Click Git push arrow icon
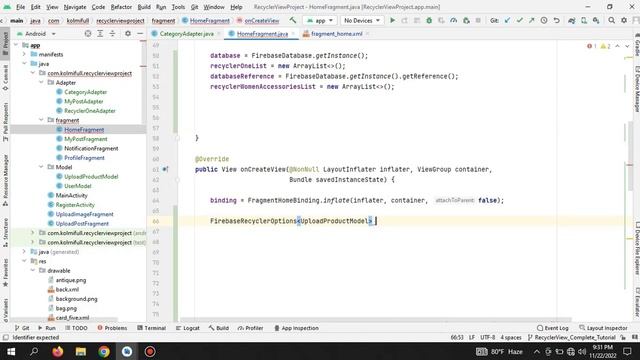This screenshot has height=360, width=640. pos(531,20)
